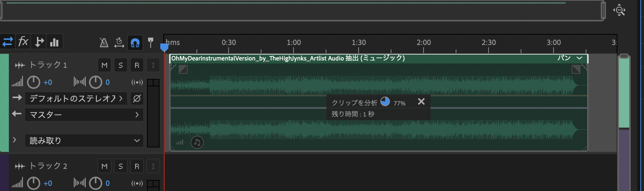Click the clip analysis progress pie
This screenshot has width=644, height=191.
pyautogui.click(x=385, y=101)
